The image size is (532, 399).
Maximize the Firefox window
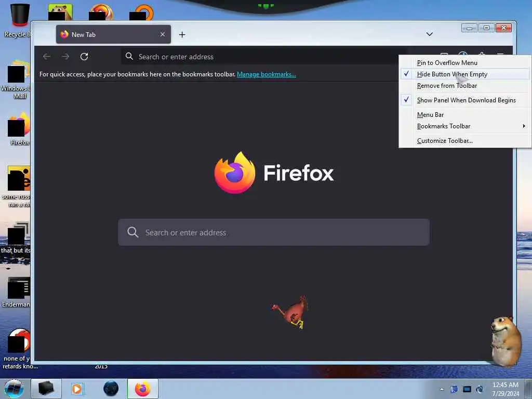(x=486, y=28)
